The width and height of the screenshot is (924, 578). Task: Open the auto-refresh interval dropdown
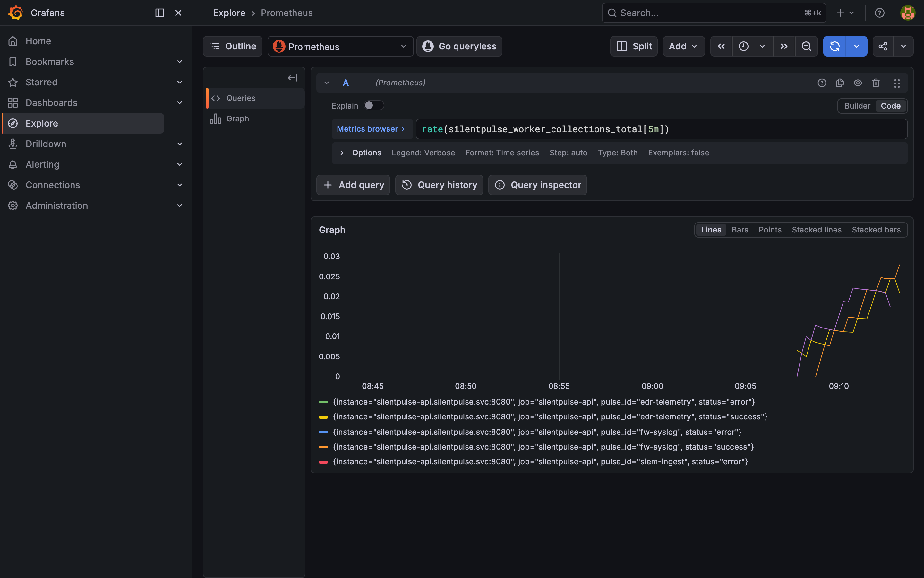click(x=856, y=46)
